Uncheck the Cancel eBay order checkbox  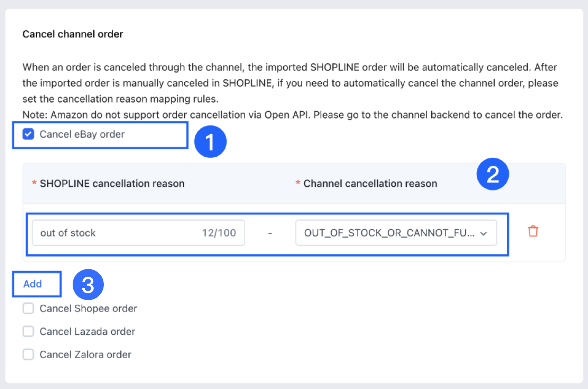[28, 134]
